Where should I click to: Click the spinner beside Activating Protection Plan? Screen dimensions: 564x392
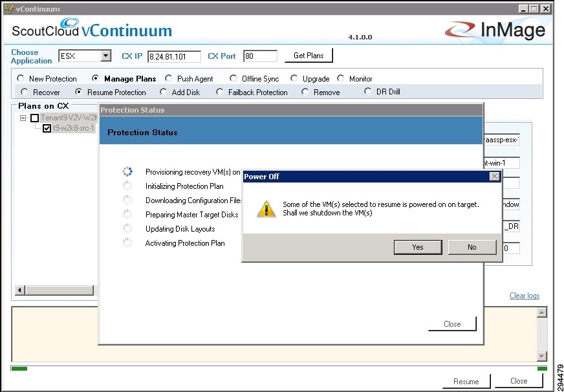pos(127,243)
